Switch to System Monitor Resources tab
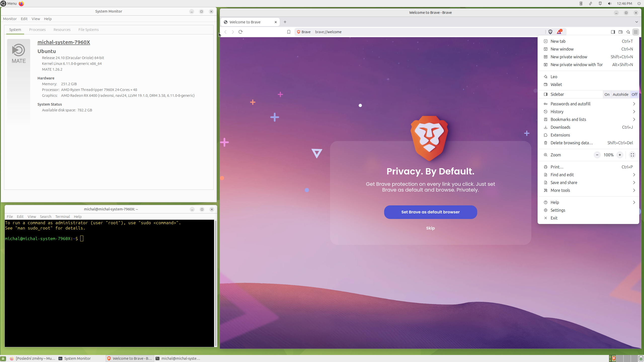The width and height of the screenshot is (644, 362). [x=62, y=30]
